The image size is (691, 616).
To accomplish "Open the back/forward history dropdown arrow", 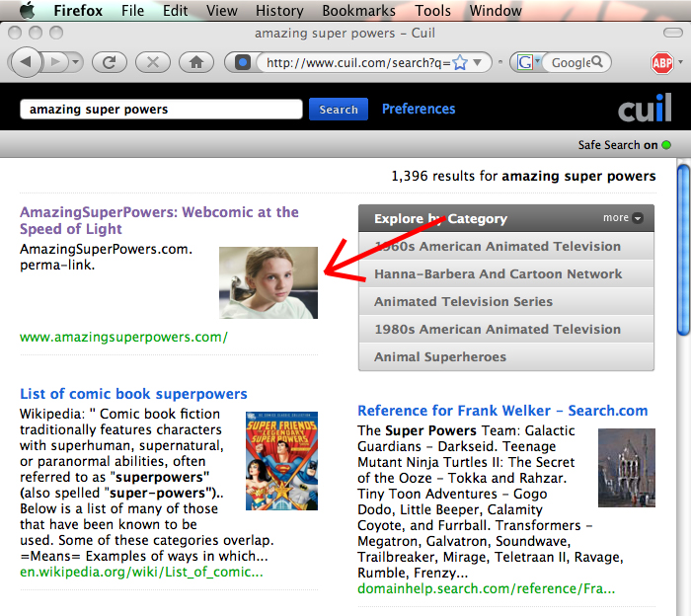I will [x=76, y=62].
